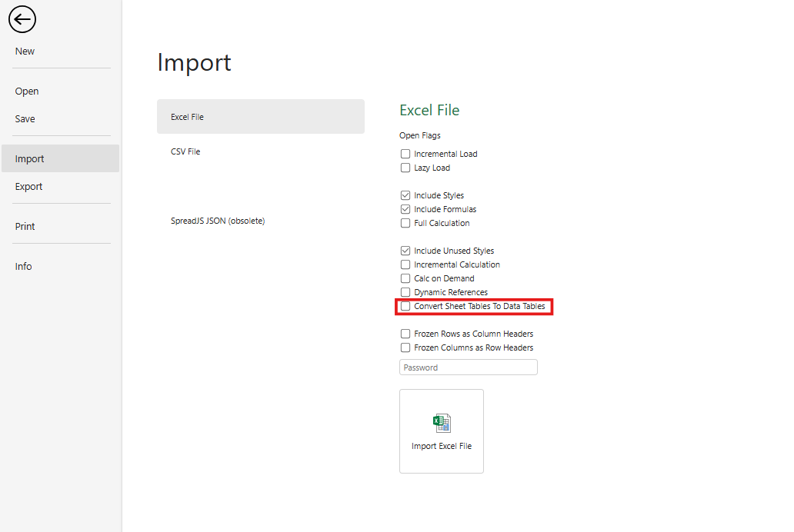Select the Import sidebar item
The image size is (794, 532).
tap(60, 158)
